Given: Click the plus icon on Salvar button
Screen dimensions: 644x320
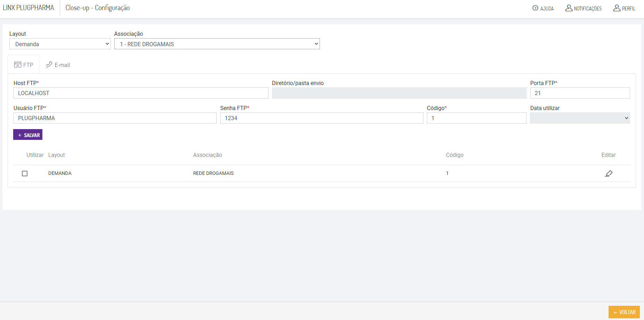Looking at the screenshot, I should click(x=20, y=135).
